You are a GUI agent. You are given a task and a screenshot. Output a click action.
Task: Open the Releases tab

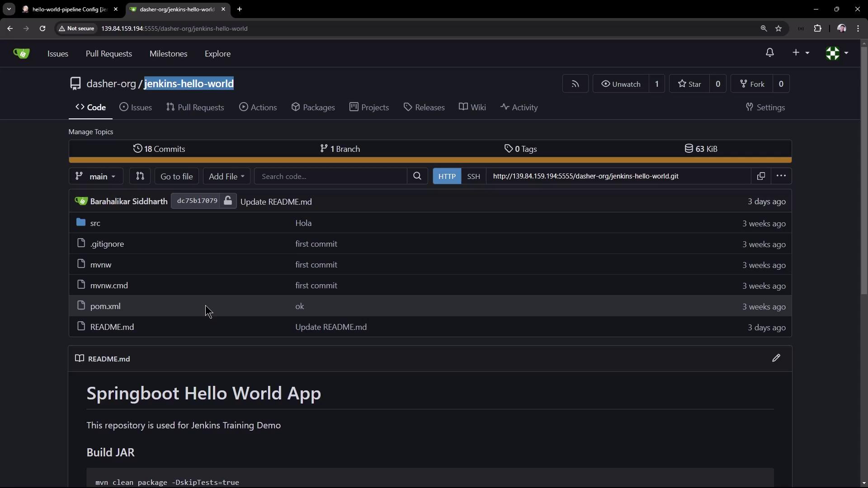[424, 108]
